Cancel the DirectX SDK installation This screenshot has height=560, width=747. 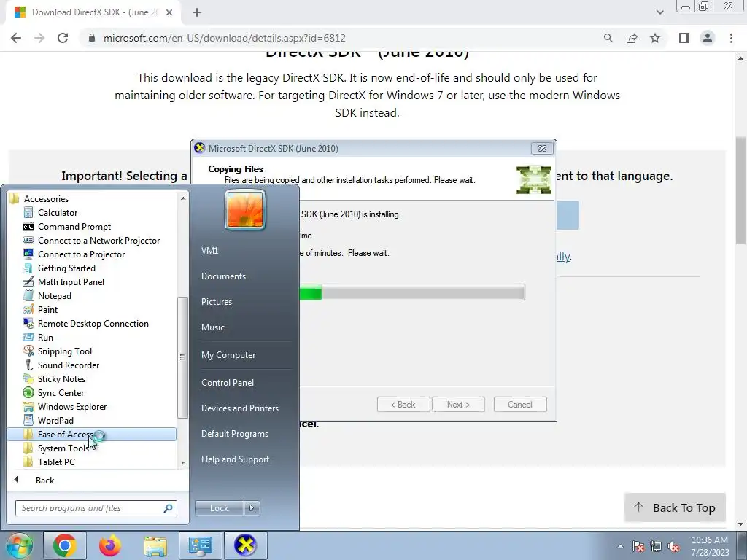click(x=519, y=404)
